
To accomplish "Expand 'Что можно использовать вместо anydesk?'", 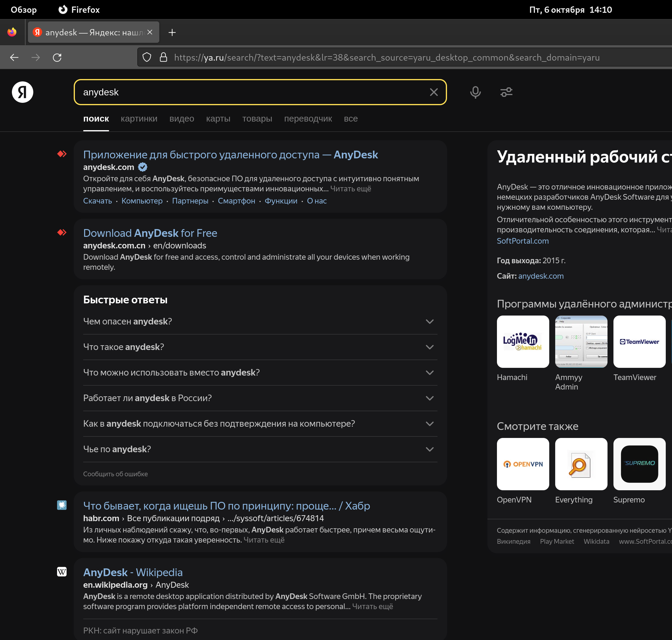I will (x=260, y=373).
